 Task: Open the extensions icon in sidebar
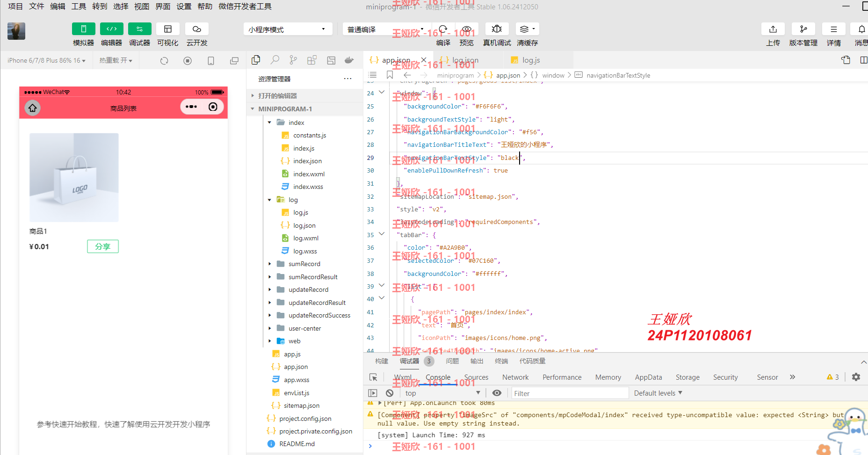pyautogui.click(x=312, y=60)
